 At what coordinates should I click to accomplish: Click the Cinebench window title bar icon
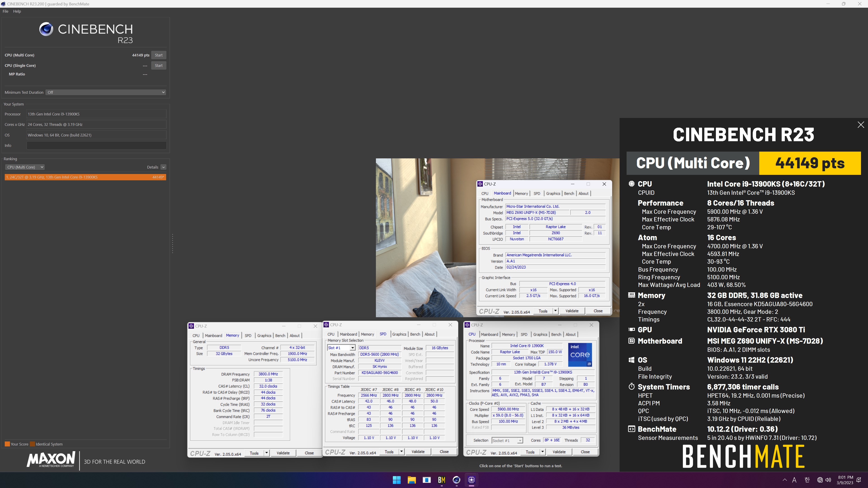click(3, 4)
